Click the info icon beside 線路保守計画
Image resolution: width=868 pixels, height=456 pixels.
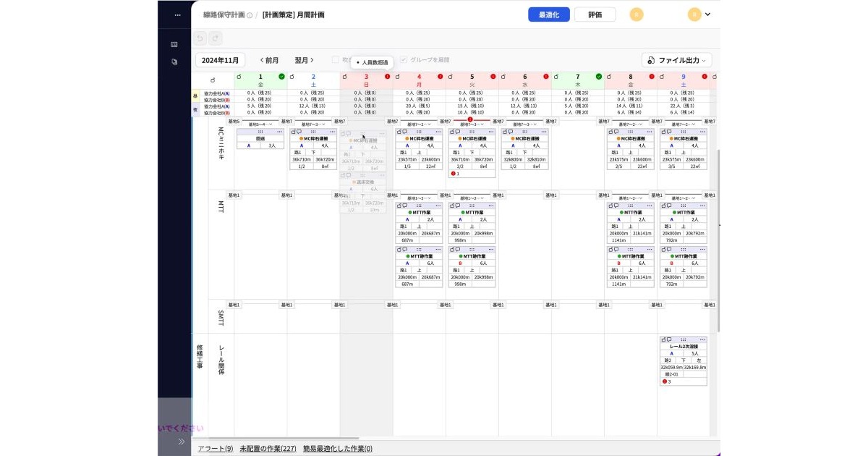(x=250, y=15)
